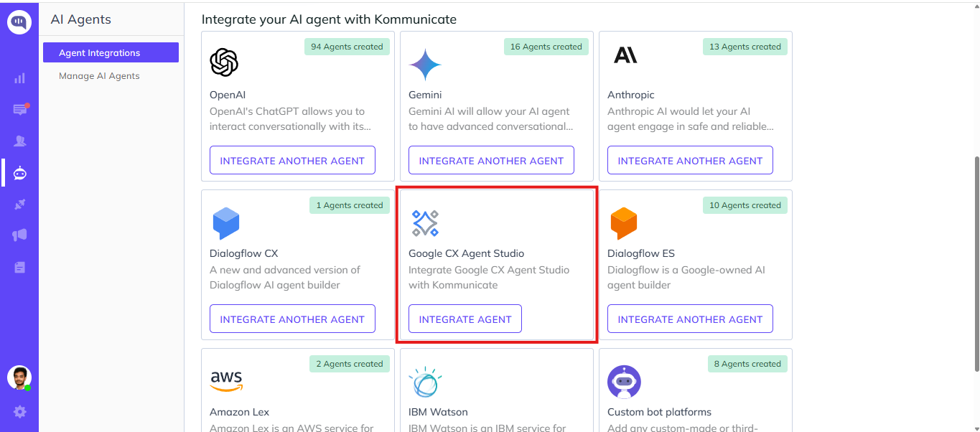The height and width of the screenshot is (432, 980).
Task: Integrate another agent with Dialogflow CX
Action: 292,319
